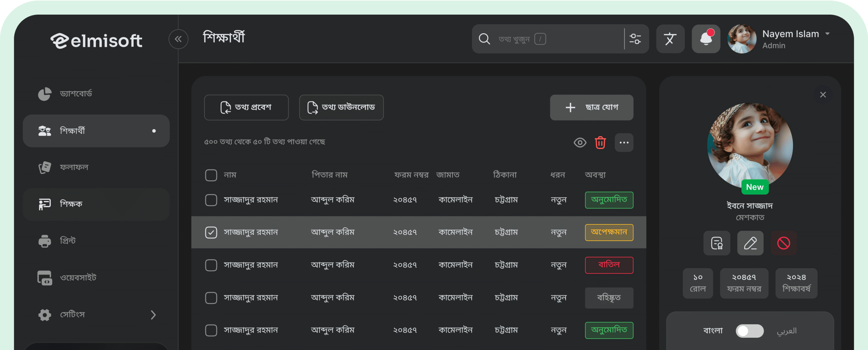The width and height of the screenshot is (868, 350).
Task: Open search filter settings icon
Action: 635,39
